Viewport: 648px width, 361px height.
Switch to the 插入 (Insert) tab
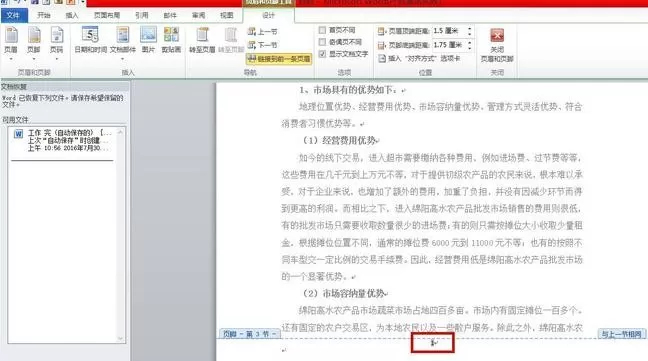[72, 15]
